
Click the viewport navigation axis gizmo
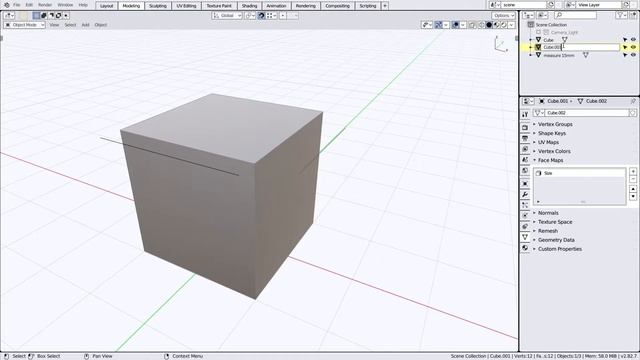(x=501, y=44)
